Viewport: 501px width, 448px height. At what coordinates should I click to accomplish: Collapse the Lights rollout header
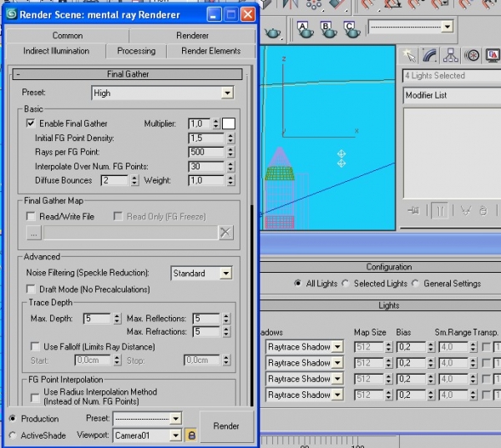coord(380,305)
